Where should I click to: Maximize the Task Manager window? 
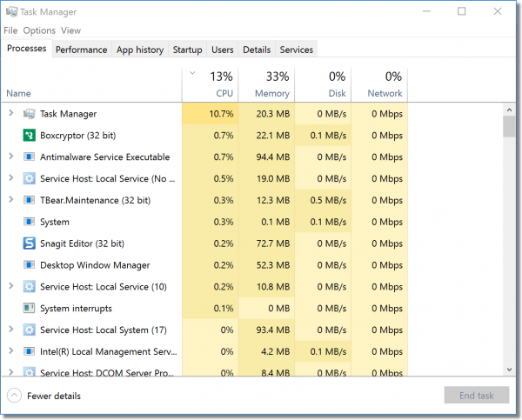[461, 11]
